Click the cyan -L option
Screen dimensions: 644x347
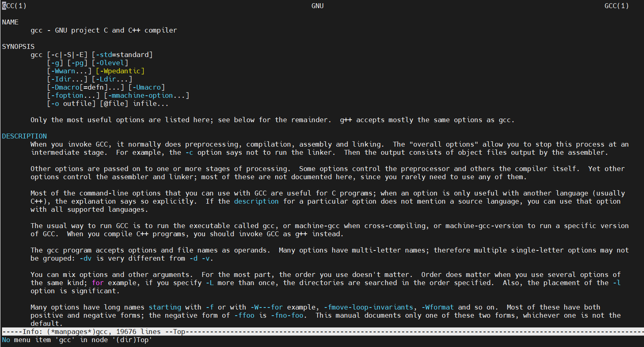(210, 283)
